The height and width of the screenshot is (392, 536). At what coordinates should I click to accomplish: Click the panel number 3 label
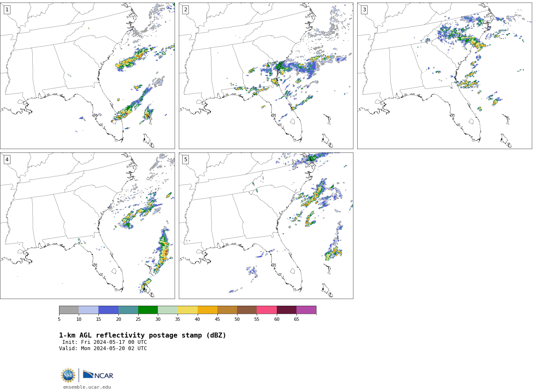click(364, 10)
